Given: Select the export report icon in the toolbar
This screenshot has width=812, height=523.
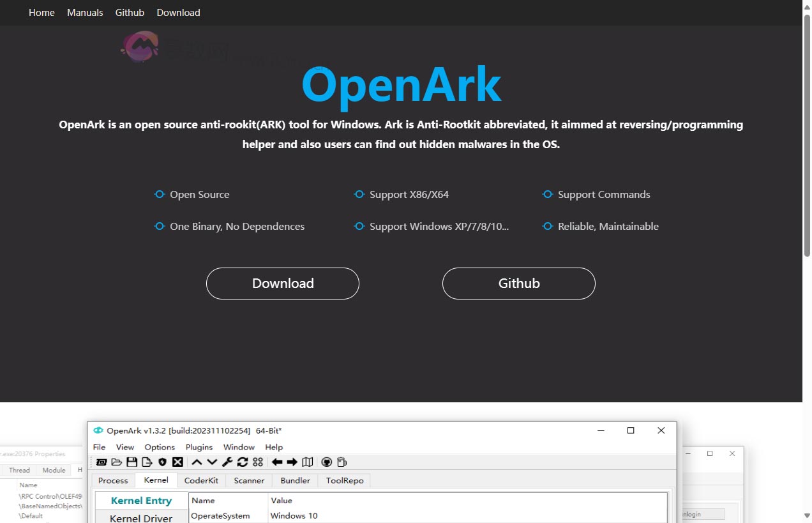Looking at the screenshot, I should coord(147,462).
